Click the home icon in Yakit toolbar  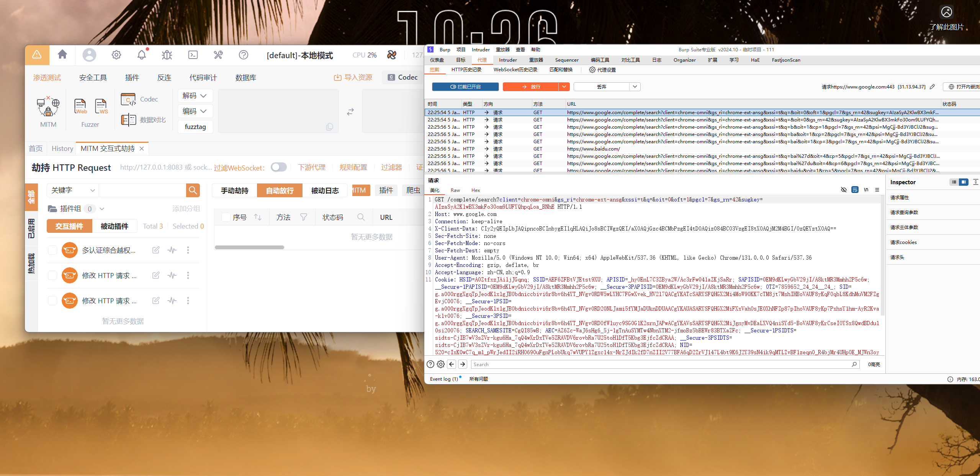(62, 55)
